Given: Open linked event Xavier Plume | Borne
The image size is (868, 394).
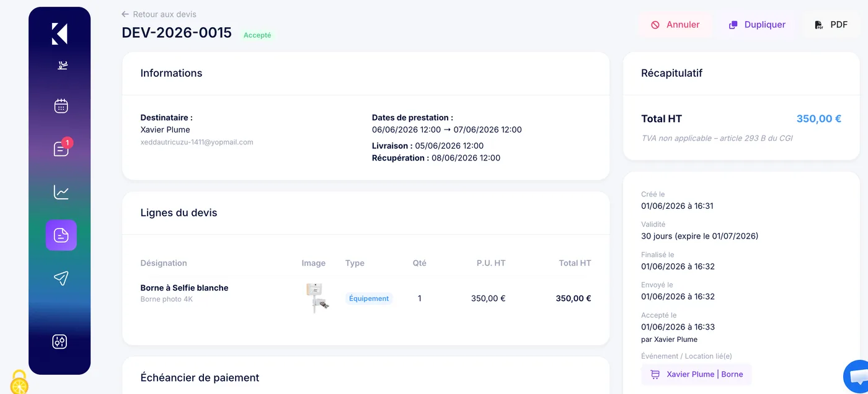Looking at the screenshot, I should click(696, 374).
